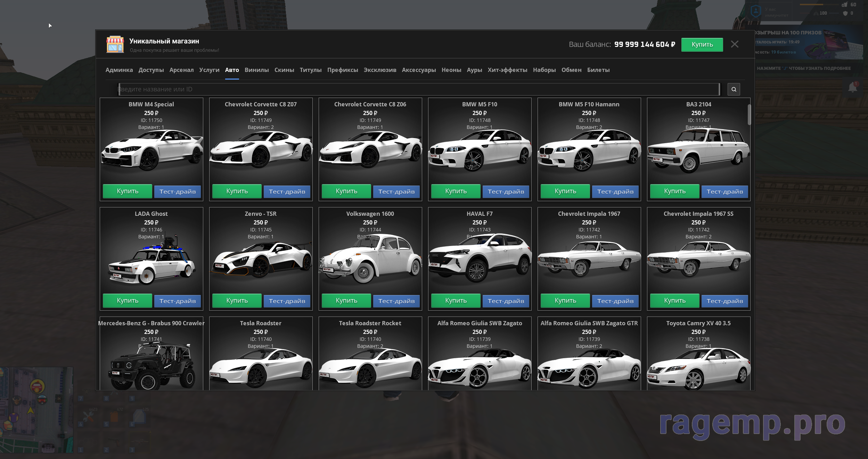The height and width of the screenshot is (459, 868).
Task: Open the Админка tab
Action: click(x=119, y=70)
